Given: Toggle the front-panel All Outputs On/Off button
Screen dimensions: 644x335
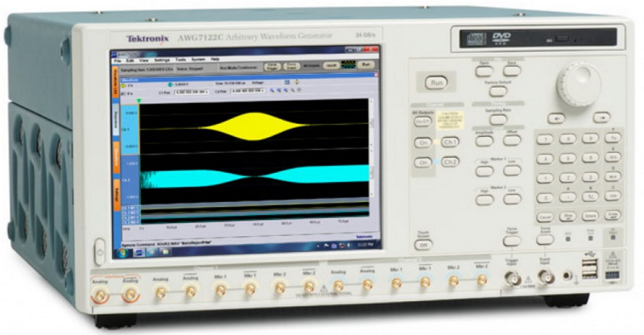Looking at the screenshot, I should (x=422, y=122).
